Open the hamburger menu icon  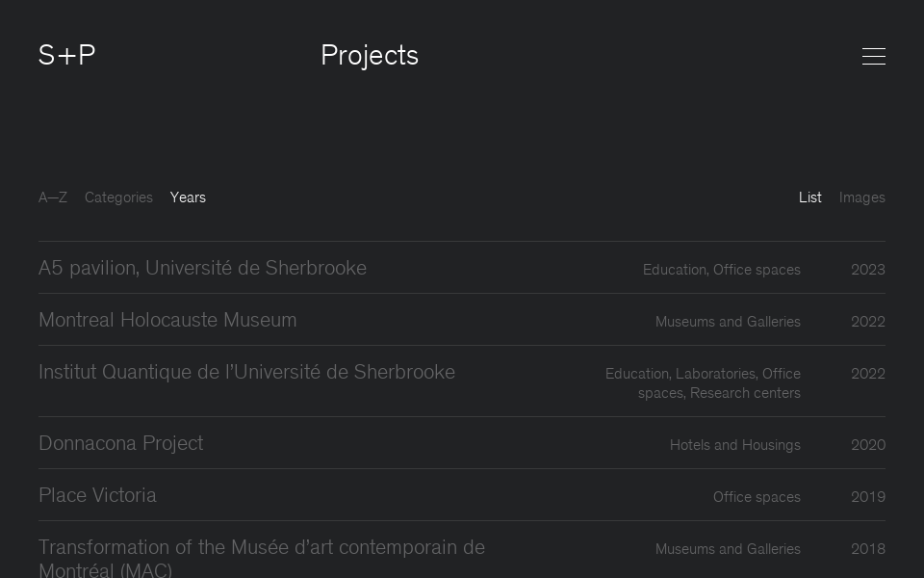tap(873, 56)
